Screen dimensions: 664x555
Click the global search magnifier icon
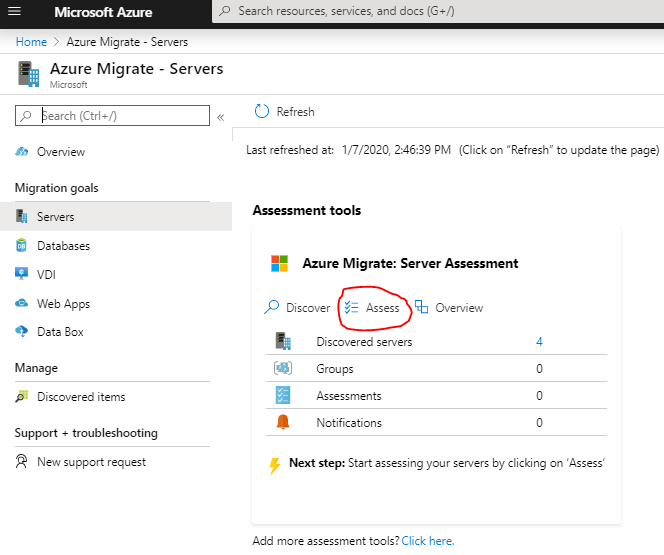[225, 11]
